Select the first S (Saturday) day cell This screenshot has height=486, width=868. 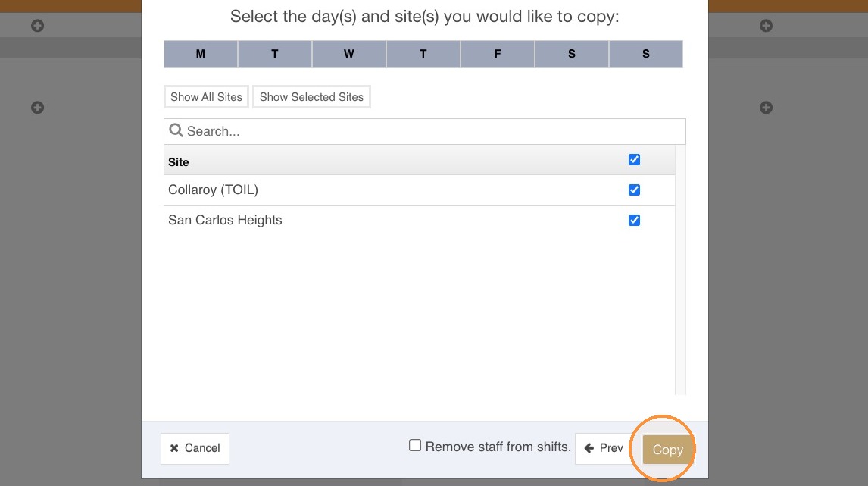pos(571,54)
